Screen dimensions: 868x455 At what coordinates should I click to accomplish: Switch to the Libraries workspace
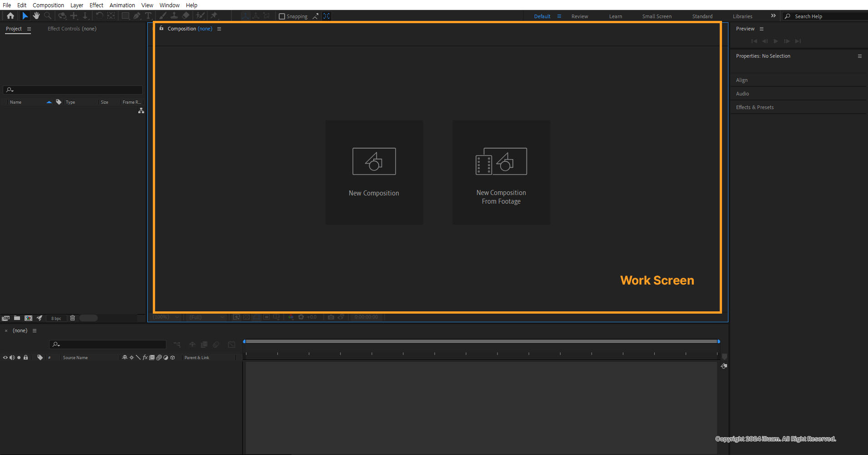pos(743,16)
